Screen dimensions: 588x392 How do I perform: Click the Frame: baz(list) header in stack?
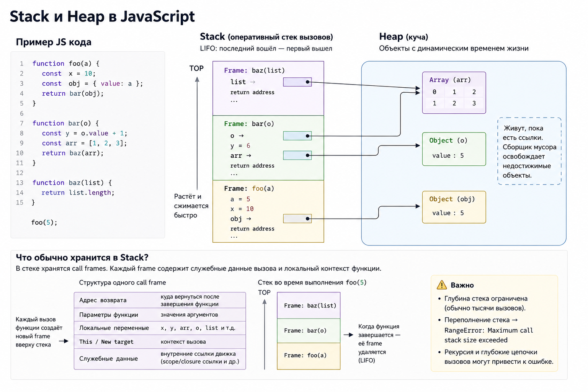pyautogui.click(x=254, y=70)
